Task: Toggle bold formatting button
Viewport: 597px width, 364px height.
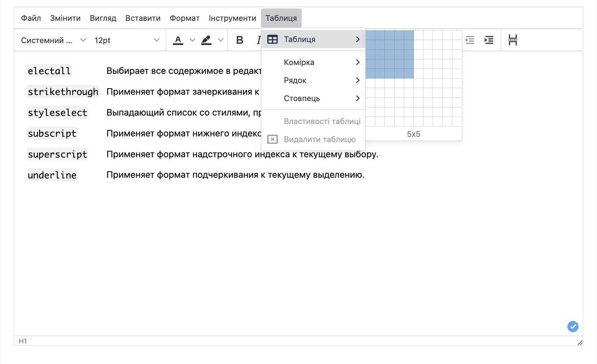Action: click(239, 40)
